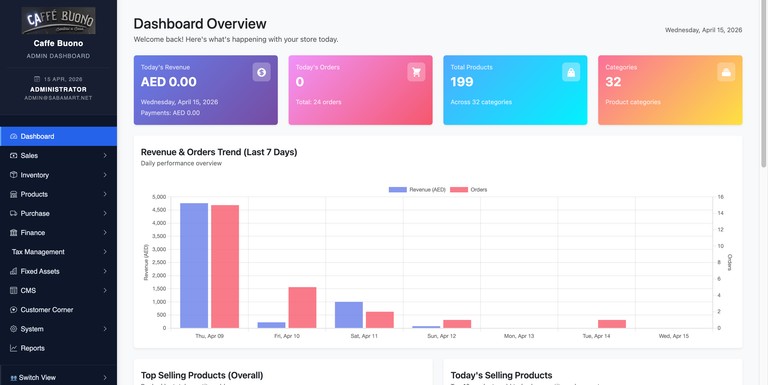Click the 'ADMINISTRATOR' role label
Viewport: 768px width, 385px height.
pos(58,89)
